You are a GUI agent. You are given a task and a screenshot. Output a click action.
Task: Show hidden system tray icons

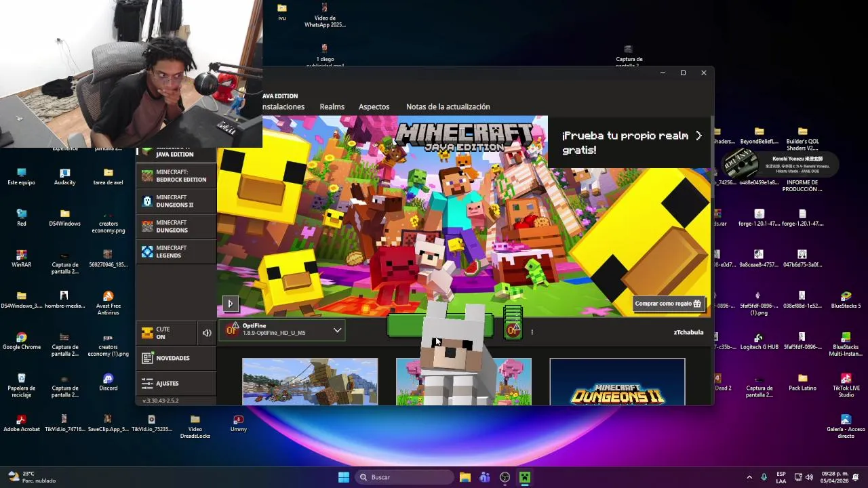pyautogui.click(x=749, y=477)
